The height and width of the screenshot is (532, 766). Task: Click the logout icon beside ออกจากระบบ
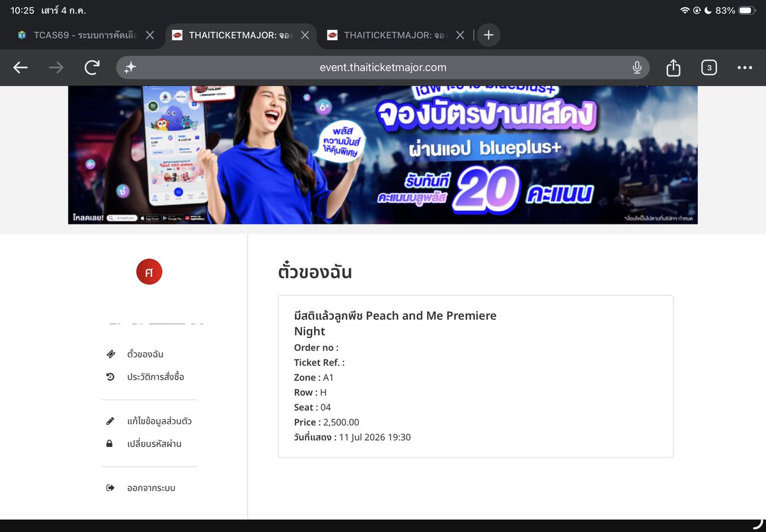coord(110,488)
